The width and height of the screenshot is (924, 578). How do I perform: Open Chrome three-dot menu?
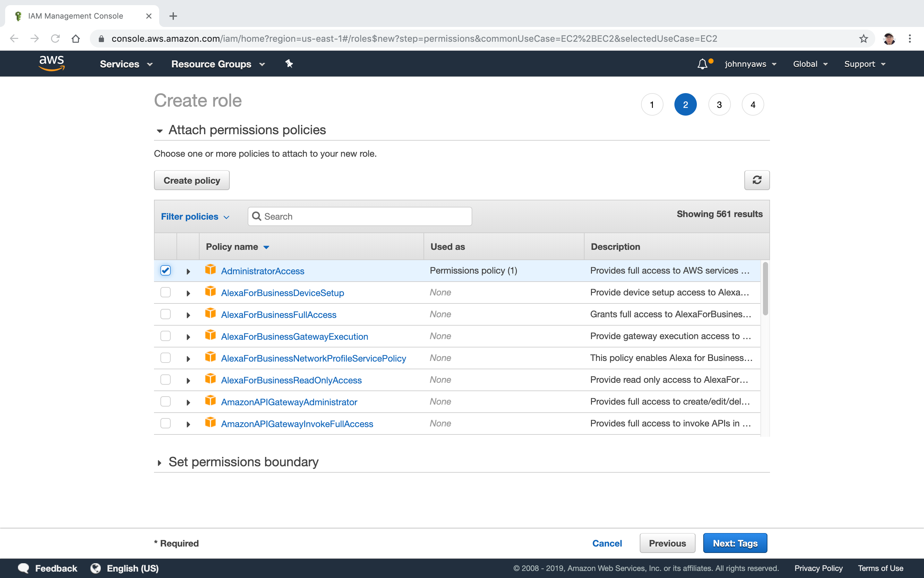pos(910,39)
